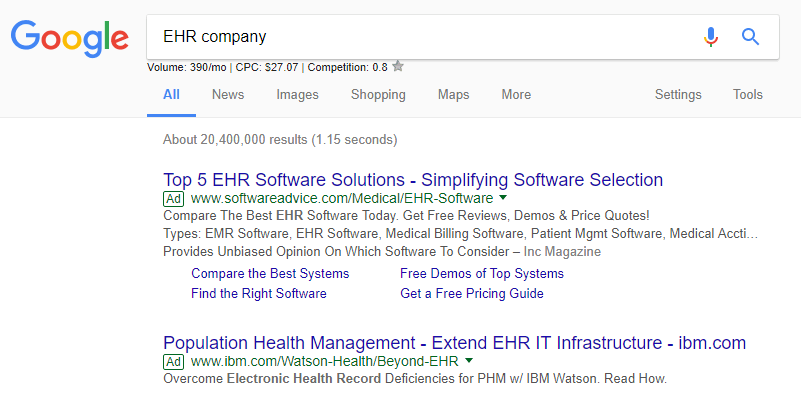Screen dimensions: 801x408
Task: Click the www.ibm.com/Watson-Health/Beyond-EHR URL
Action: pyautogui.click(x=324, y=362)
